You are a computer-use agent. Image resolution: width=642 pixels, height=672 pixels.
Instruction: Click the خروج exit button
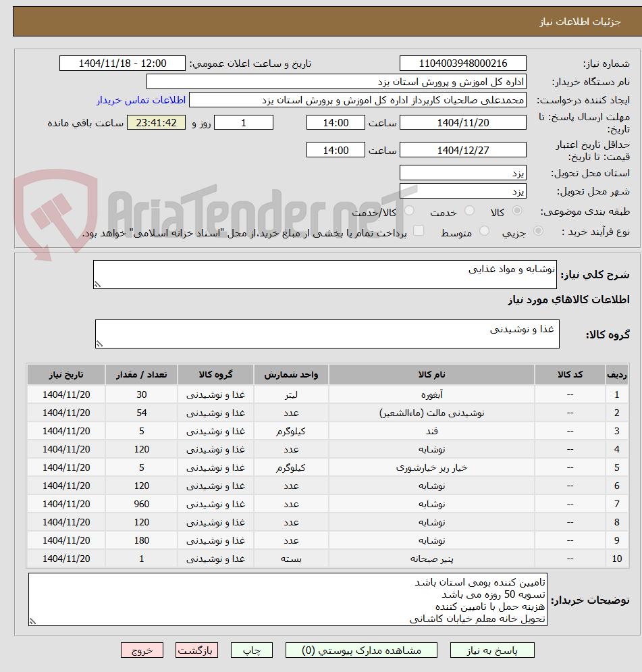coord(142,650)
